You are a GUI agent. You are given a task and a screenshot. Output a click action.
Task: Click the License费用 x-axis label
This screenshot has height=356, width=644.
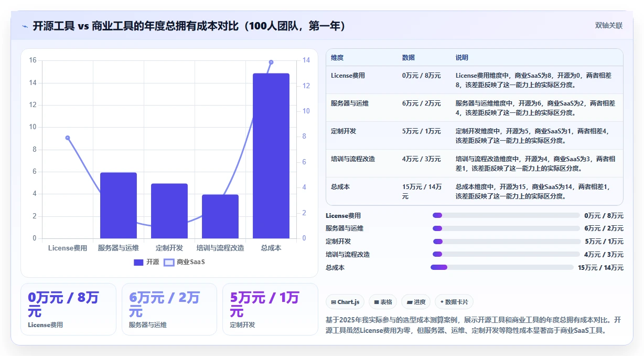click(68, 248)
